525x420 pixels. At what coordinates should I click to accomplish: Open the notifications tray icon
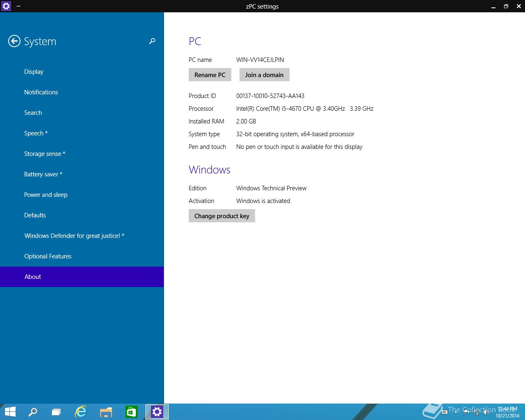[x=444, y=412]
